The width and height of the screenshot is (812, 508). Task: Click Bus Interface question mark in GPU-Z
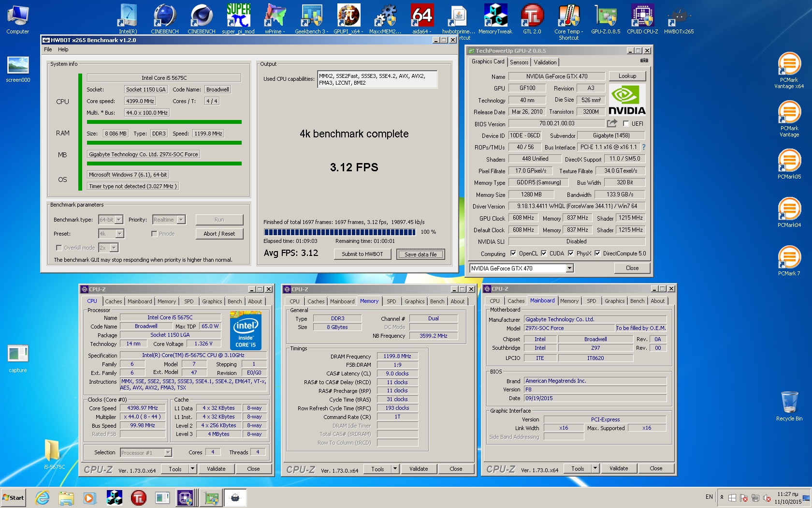pyautogui.click(x=644, y=147)
